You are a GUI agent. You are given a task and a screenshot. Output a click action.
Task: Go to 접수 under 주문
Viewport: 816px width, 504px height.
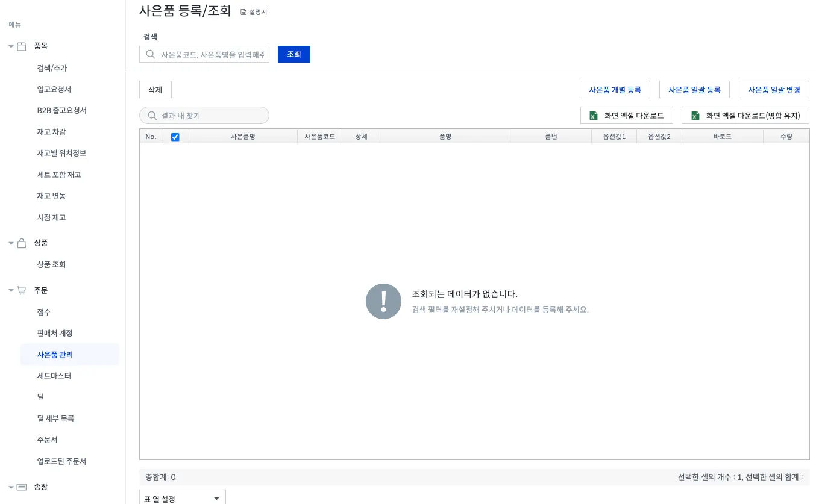point(44,312)
